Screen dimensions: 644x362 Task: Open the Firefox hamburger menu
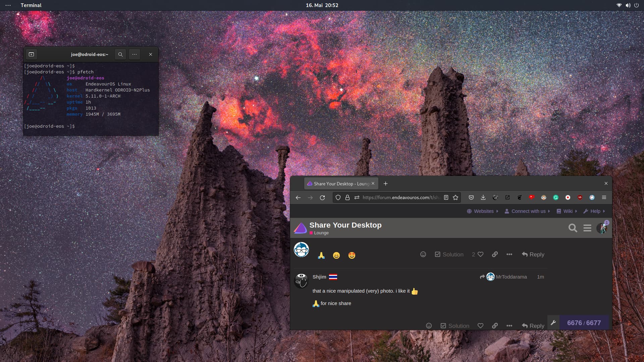[x=604, y=197]
